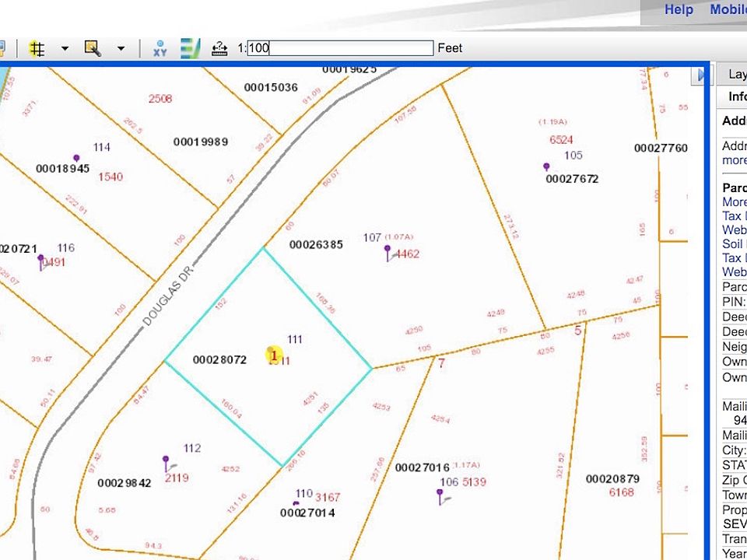Expand dropdown arrow beside magnifier tool
This screenshot has height=560, width=747.
tap(121, 48)
